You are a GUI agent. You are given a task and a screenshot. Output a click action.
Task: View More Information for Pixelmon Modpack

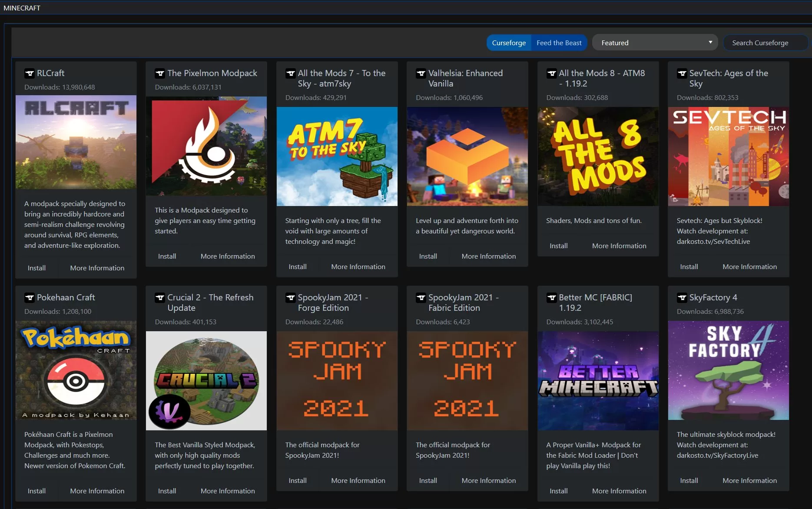click(x=228, y=256)
